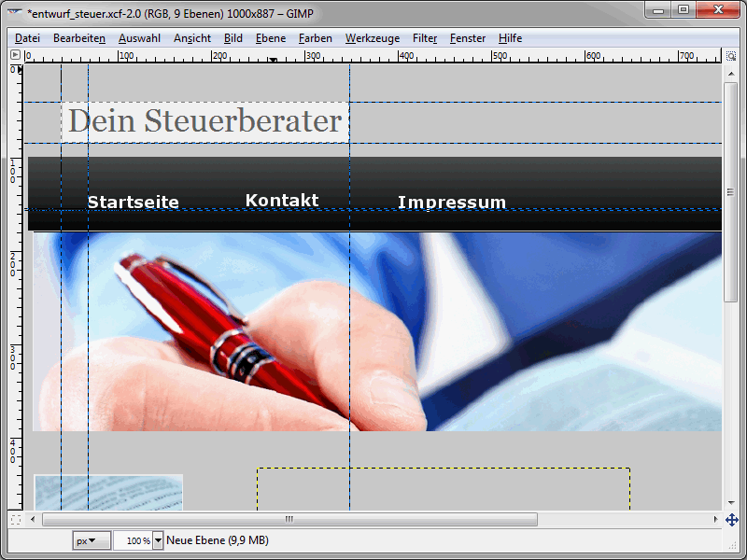Click the scroll down arrow

pyautogui.click(x=731, y=503)
